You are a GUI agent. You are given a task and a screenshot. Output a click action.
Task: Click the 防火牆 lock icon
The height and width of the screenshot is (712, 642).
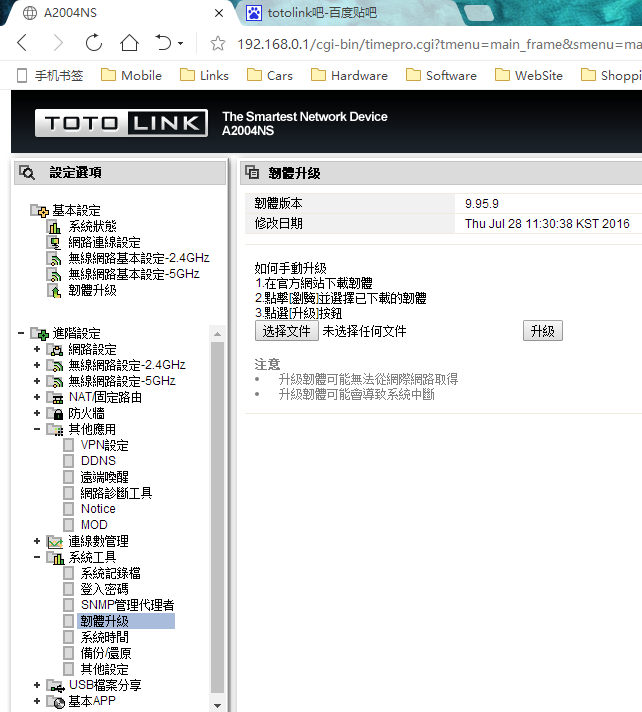click(55, 414)
